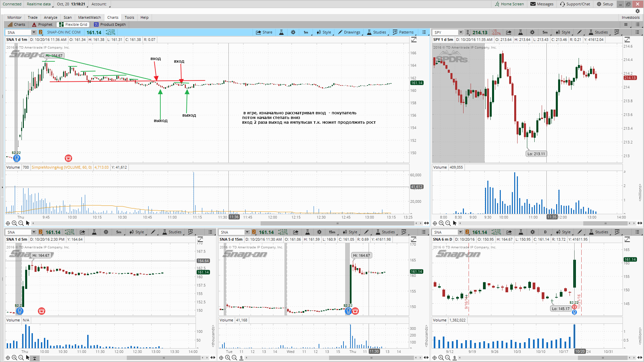Click the crosshair pan icon under main SNA chart
The width and height of the screenshot is (644, 362).
(x=8, y=223)
